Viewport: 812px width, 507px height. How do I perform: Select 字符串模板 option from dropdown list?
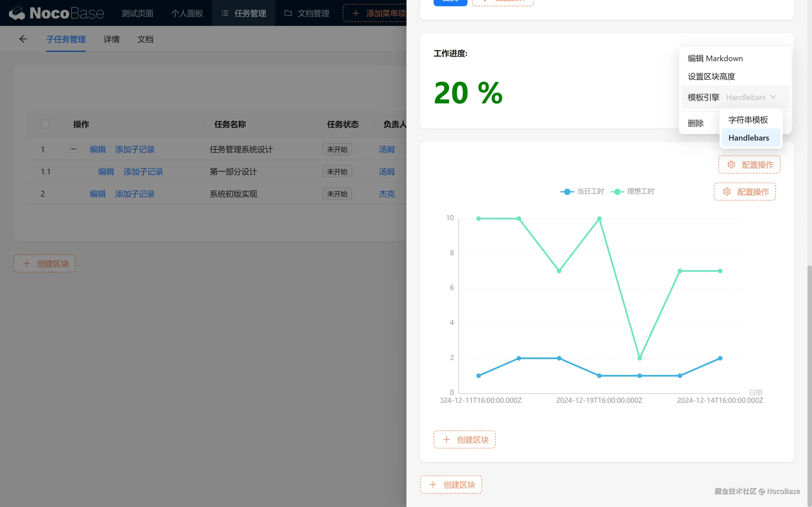coord(748,120)
